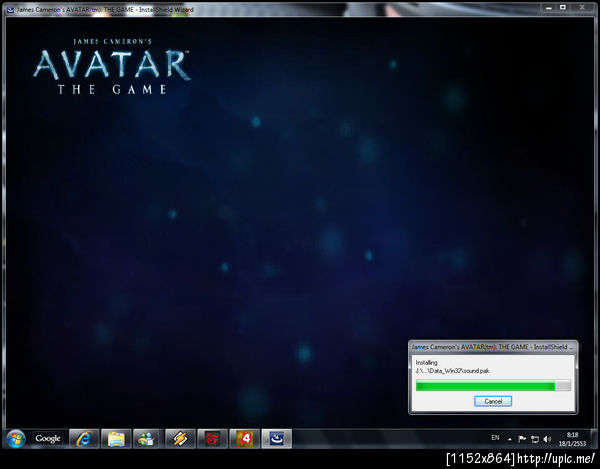Minimize the InstallShield Wizard main window

point(549,8)
